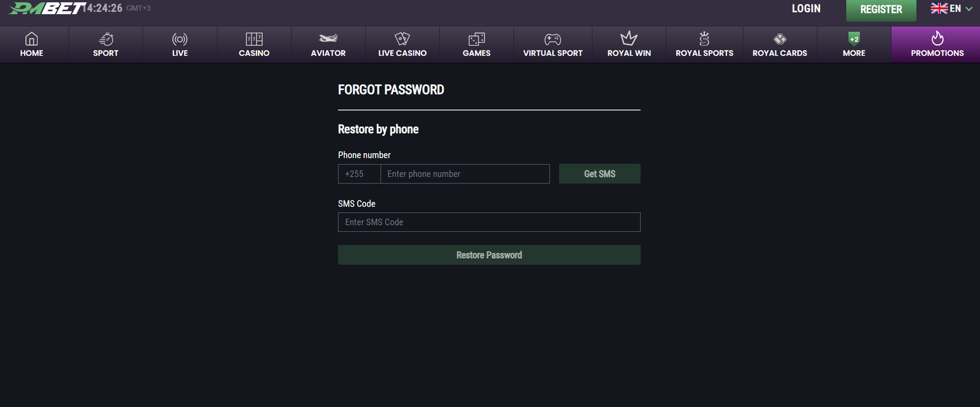Focus the Enter phone number field

pyautogui.click(x=465, y=174)
